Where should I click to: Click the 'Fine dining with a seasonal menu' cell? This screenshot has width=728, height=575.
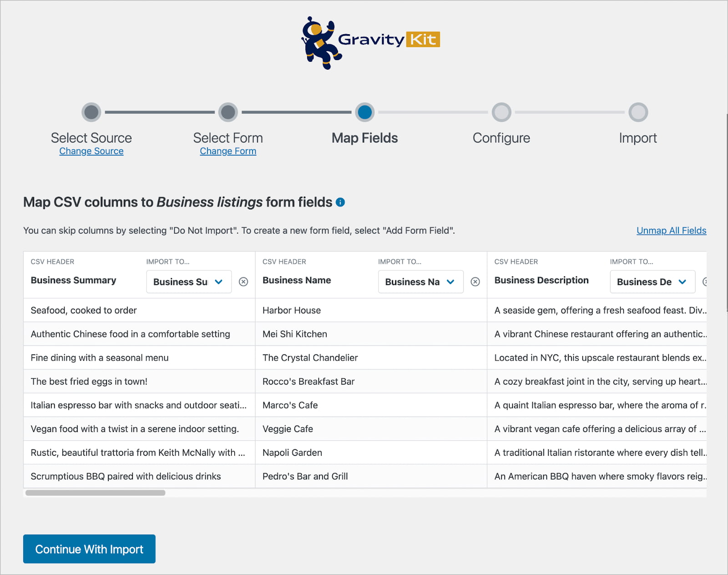(139, 358)
